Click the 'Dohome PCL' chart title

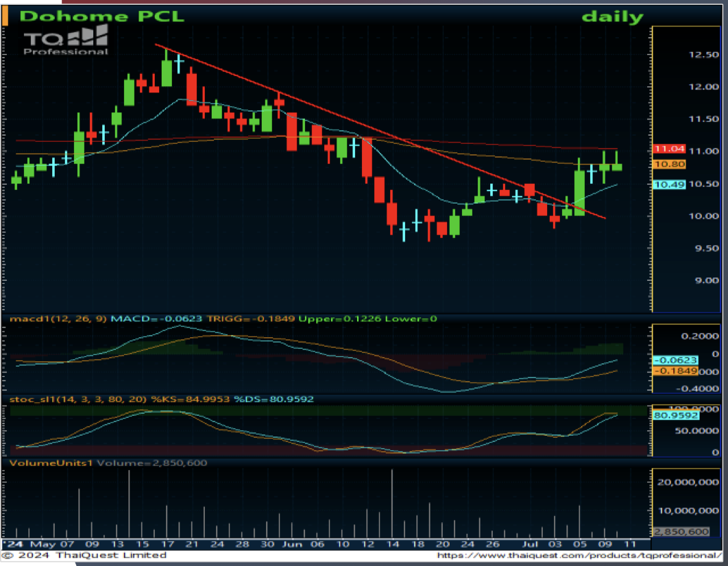[x=101, y=16]
